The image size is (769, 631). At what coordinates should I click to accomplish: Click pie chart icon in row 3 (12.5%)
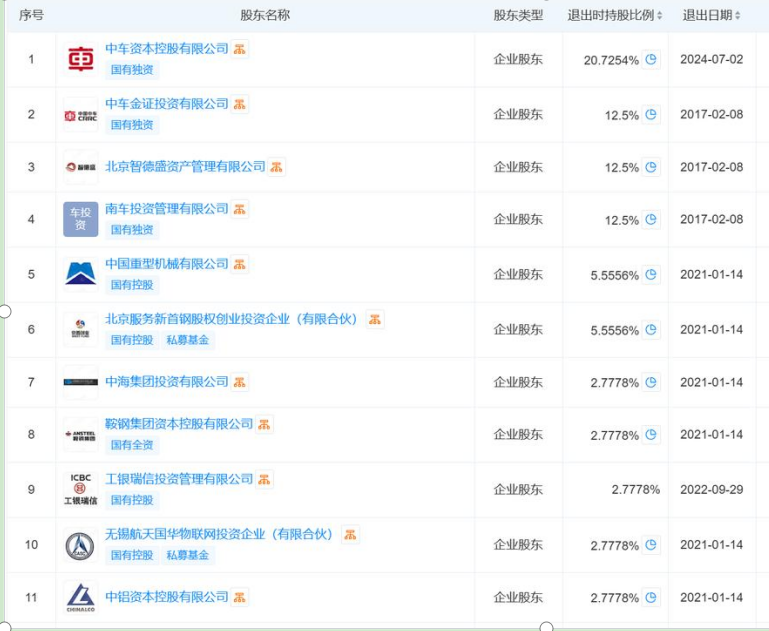[x=651, y=167]
